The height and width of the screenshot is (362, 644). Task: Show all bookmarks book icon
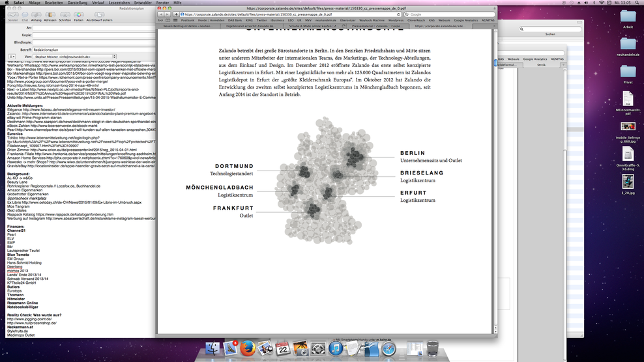168,20
